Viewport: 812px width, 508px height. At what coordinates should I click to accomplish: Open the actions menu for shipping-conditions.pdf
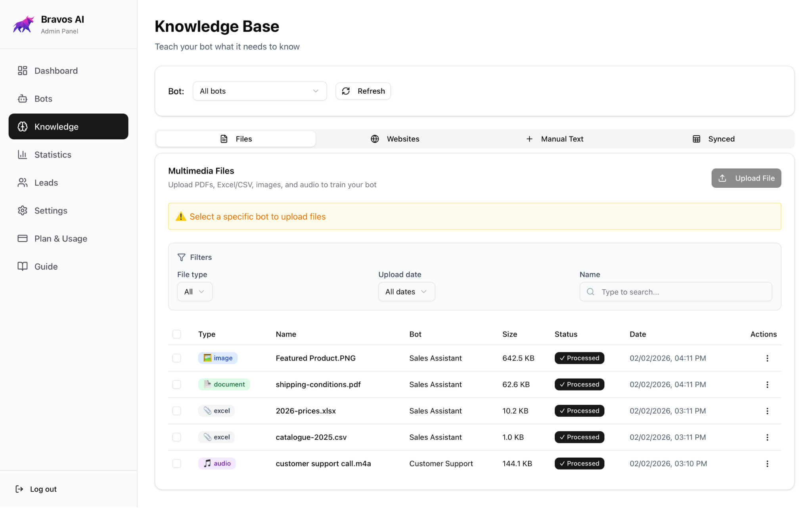[x=767, y=384]
